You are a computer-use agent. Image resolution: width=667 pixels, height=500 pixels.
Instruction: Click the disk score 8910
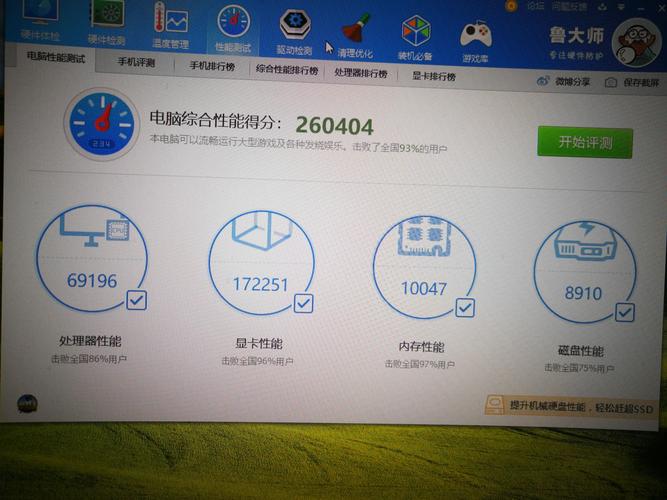[x=583, y=293]
